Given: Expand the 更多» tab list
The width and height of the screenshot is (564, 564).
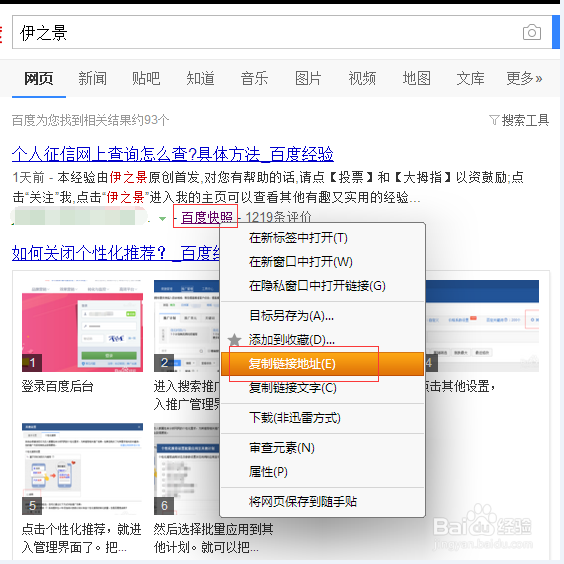Looking at the screenshot, I should [x=524, y=78].
